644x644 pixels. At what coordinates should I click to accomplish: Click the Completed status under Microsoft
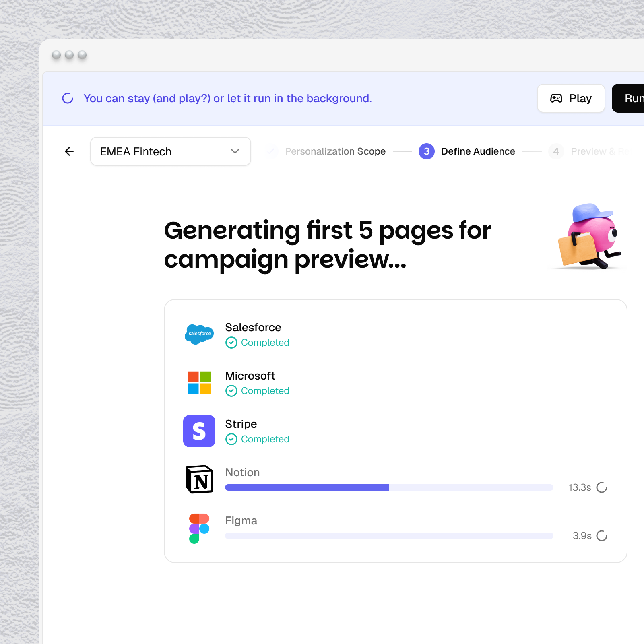265,391
